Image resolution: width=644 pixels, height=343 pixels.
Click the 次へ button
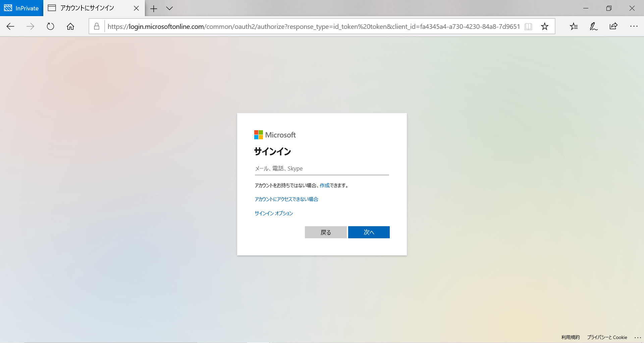click(x=369, y=232)
